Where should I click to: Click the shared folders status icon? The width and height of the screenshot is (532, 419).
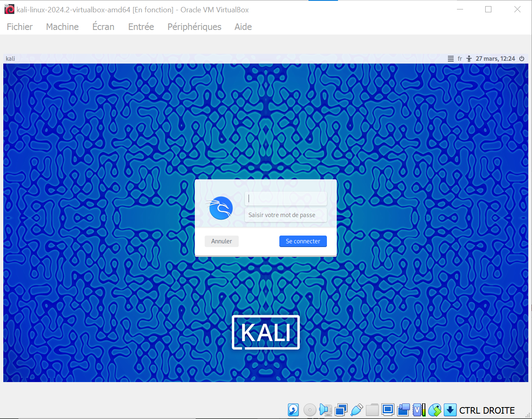(372, 410)
